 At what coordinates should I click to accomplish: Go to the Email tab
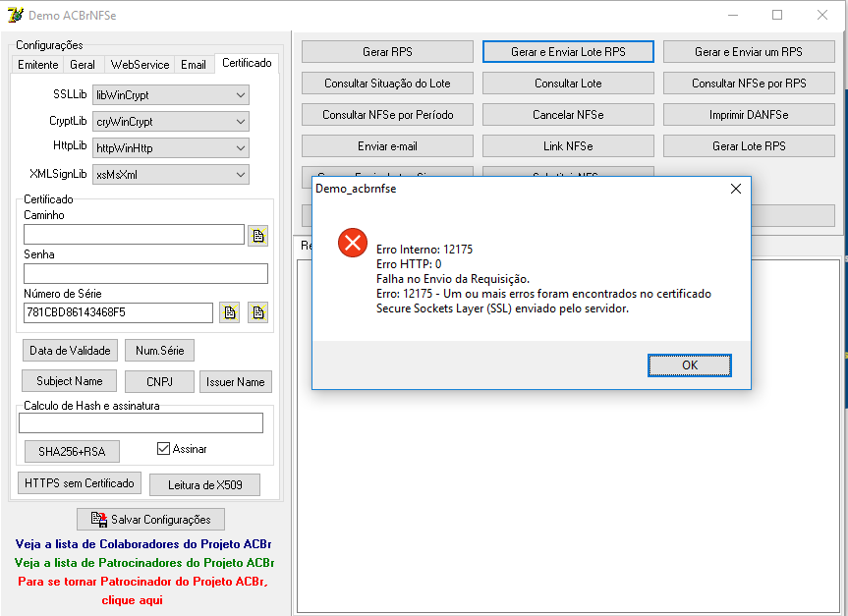[x=193, y=65]
